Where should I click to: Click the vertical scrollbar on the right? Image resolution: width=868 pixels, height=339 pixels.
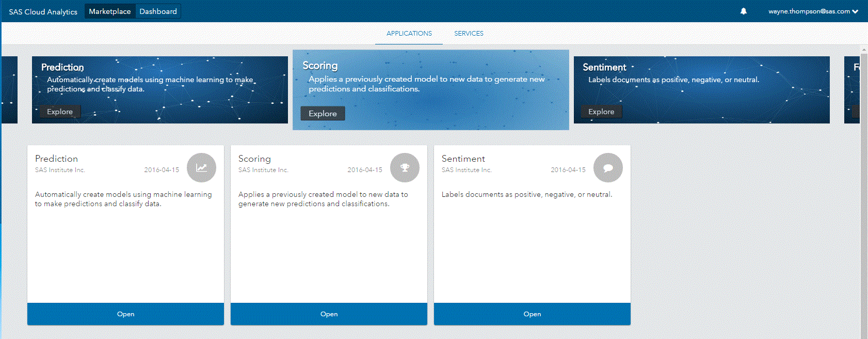864,191
